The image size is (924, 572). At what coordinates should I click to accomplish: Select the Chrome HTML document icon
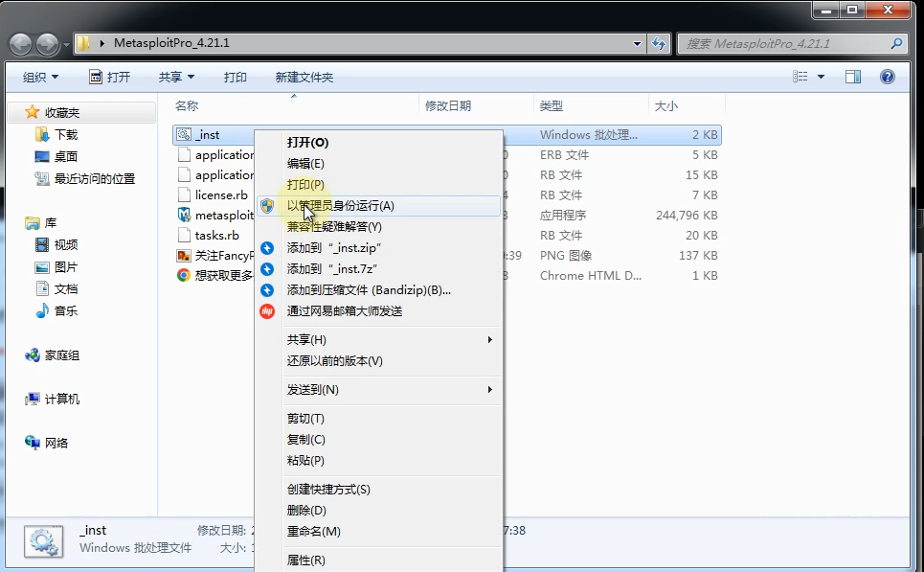(x=185, y=275)
